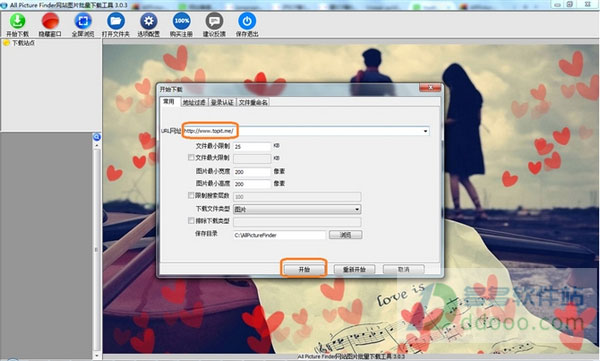Switch to the 登录认证 tab

222,102
